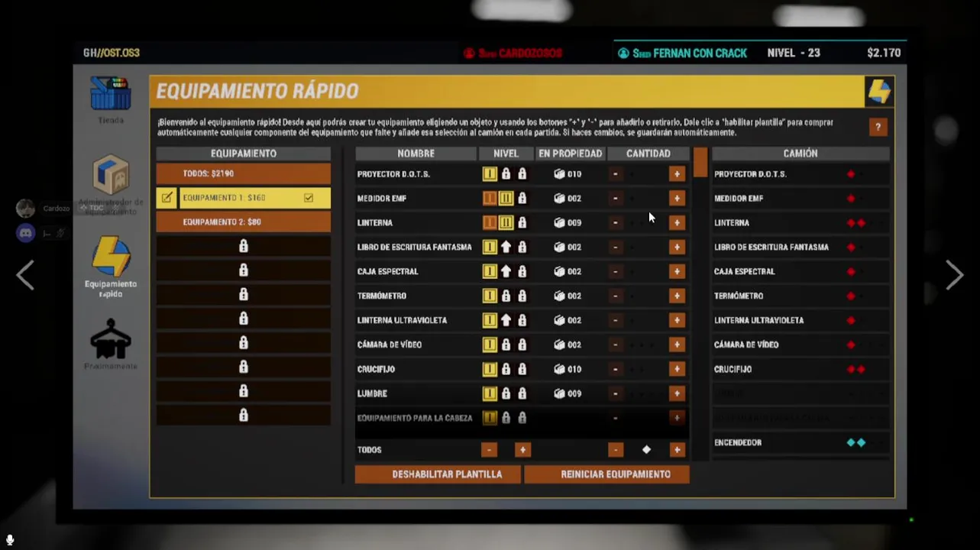
Task: Click the first locked loadout slot under Equipamiento 2
Action: pos(244,246)
